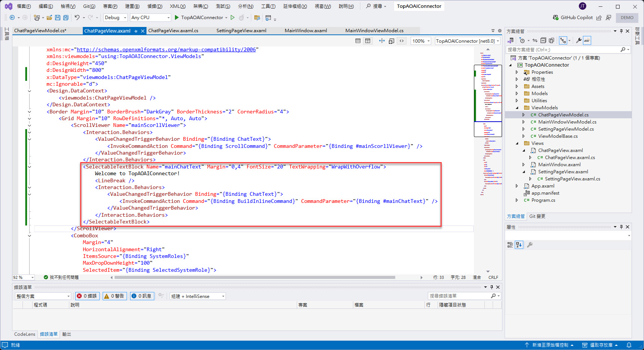Open the 偵錯(D) menu
Viewport: 644px width, 350px height.
coord(155,6)
